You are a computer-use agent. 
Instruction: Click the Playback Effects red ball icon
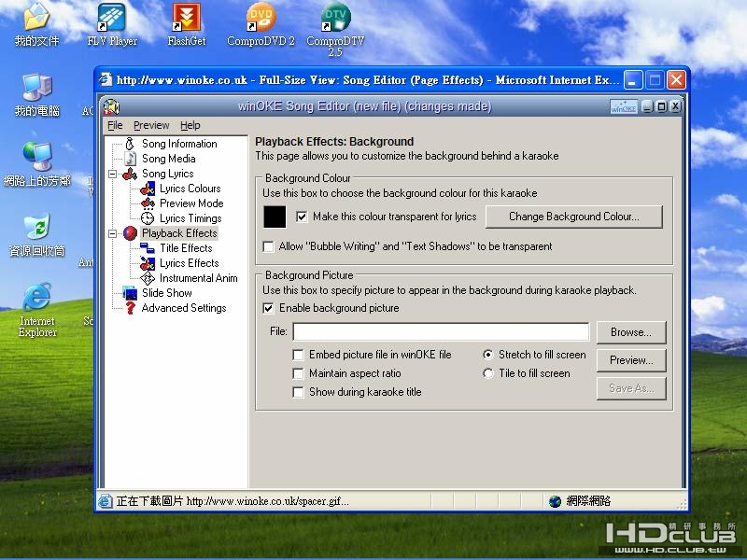[x=130, y=233]
